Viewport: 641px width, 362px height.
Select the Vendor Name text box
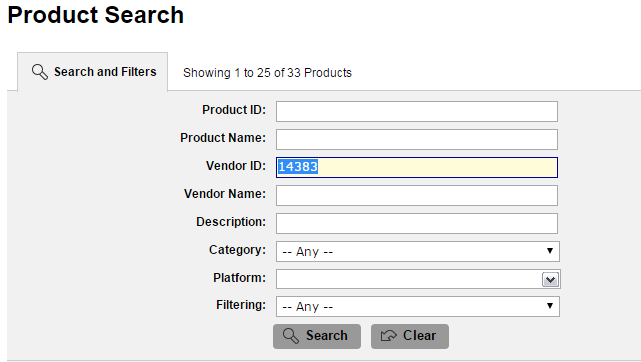coord(417,195)
